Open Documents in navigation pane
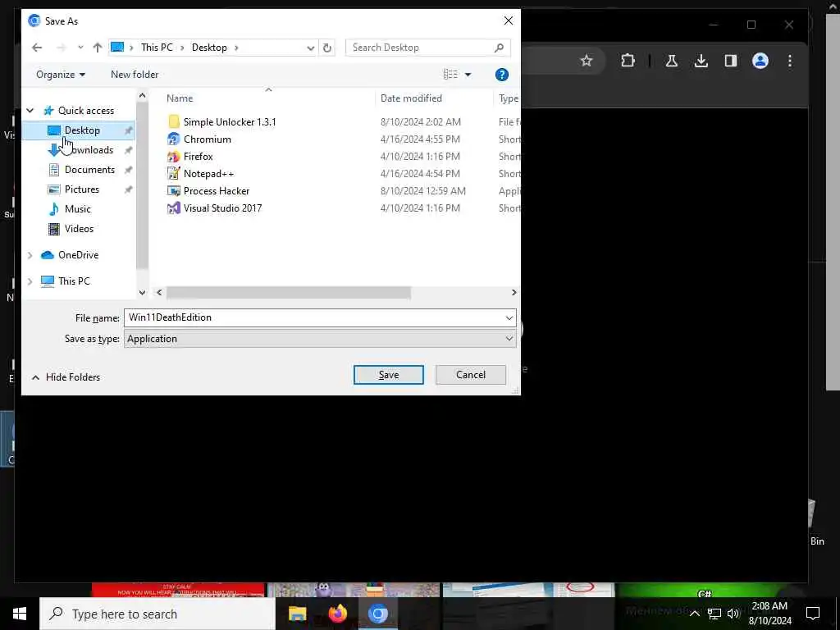 pos(89,170)
